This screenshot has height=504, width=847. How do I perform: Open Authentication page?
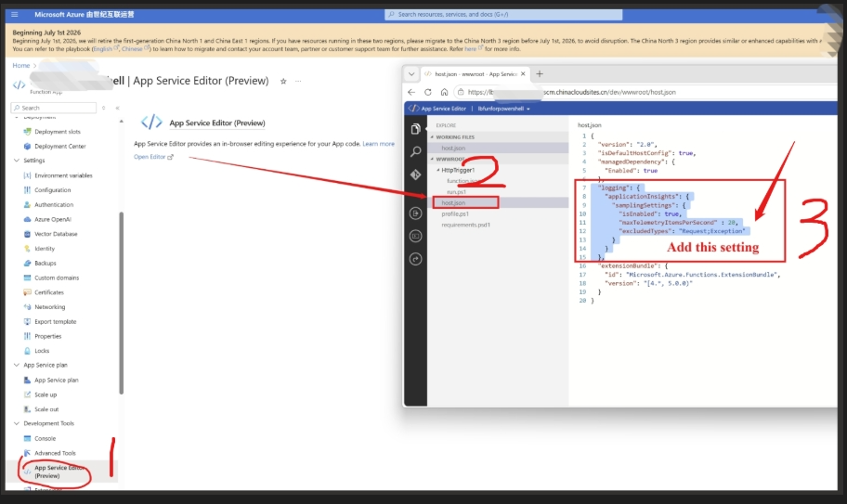coord(54,204)
